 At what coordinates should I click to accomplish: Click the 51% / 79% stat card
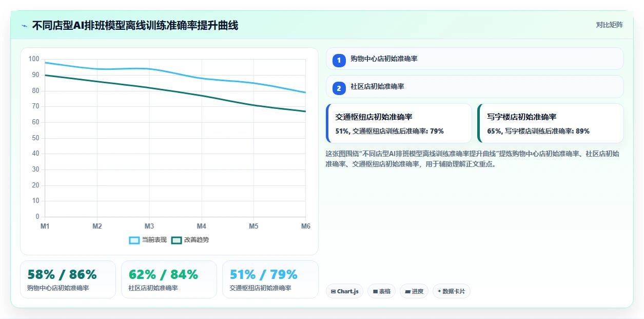270,279
